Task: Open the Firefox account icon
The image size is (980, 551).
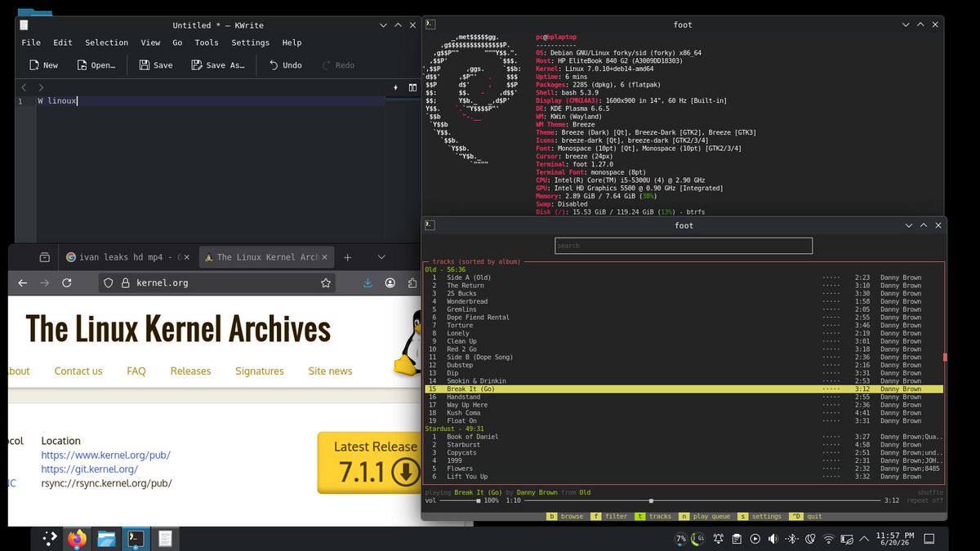Action: coord(390,282)
